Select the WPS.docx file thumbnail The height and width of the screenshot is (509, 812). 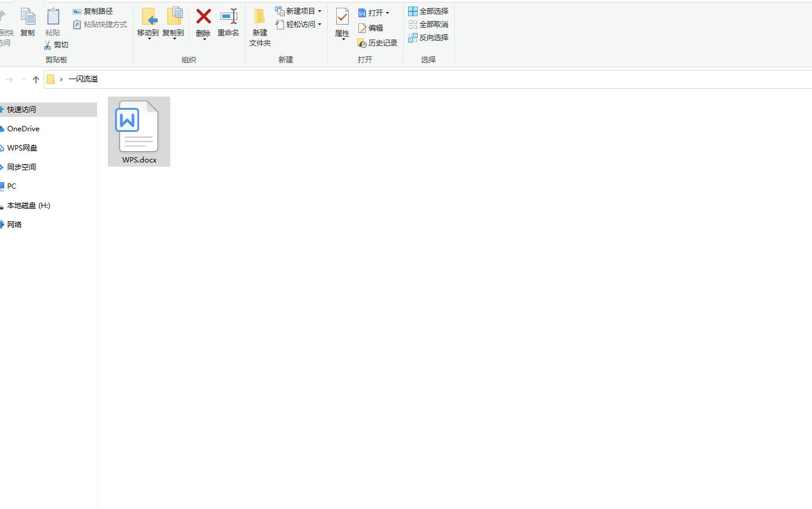point(138,127)
